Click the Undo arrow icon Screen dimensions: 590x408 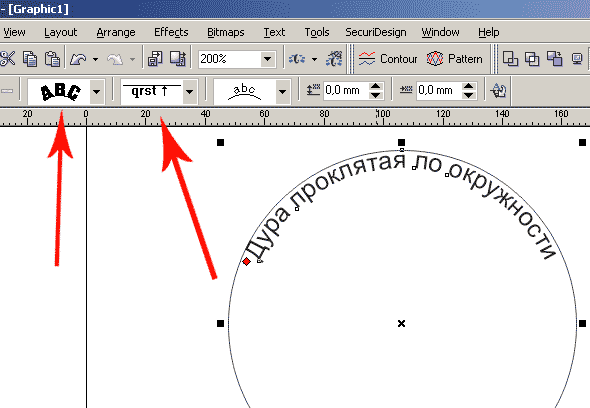tap(78, 59)
